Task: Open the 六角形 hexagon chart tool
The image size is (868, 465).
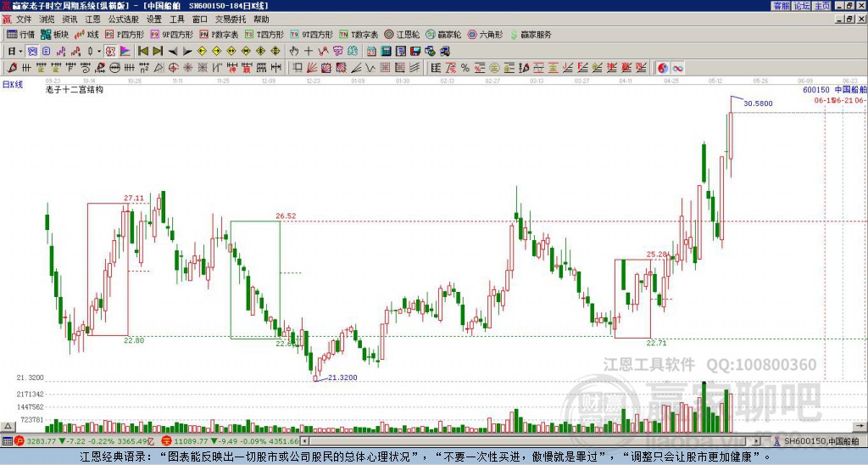Action: click(x=485, y=34)
